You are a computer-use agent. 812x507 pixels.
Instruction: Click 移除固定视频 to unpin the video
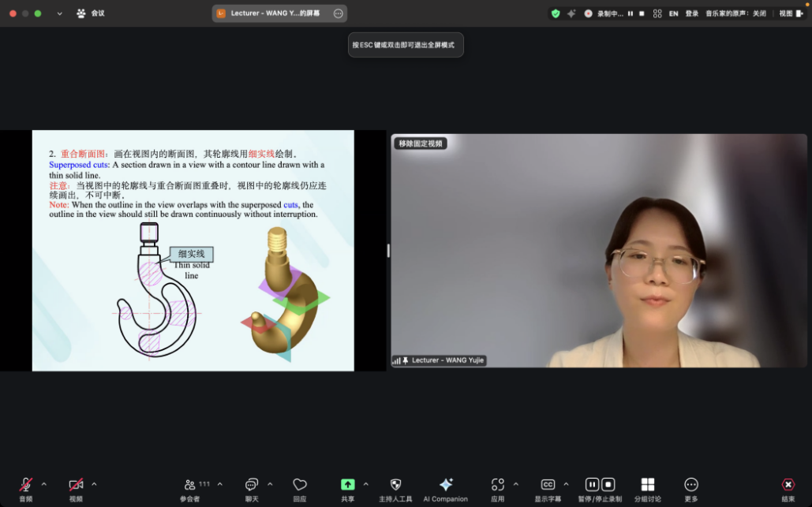pos(420,143)
